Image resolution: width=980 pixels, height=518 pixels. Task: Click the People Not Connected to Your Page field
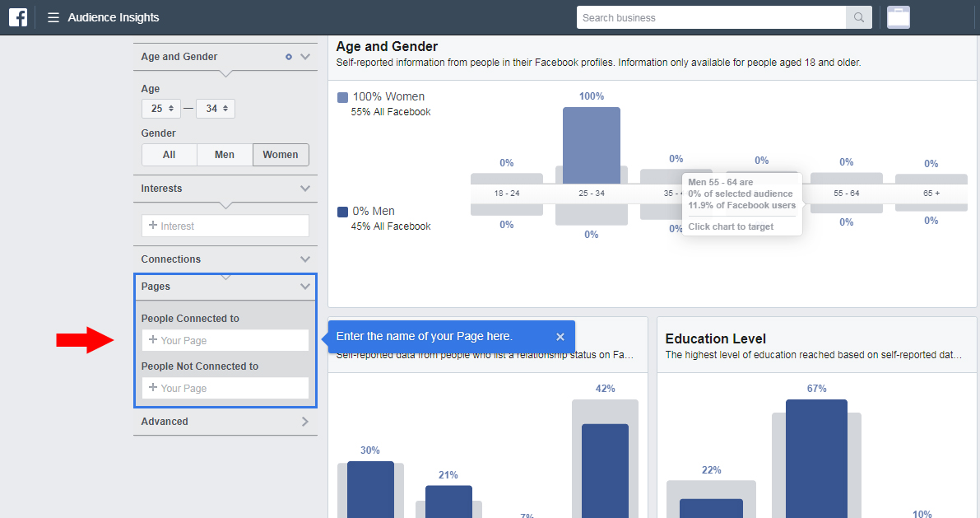click(225, 388)
